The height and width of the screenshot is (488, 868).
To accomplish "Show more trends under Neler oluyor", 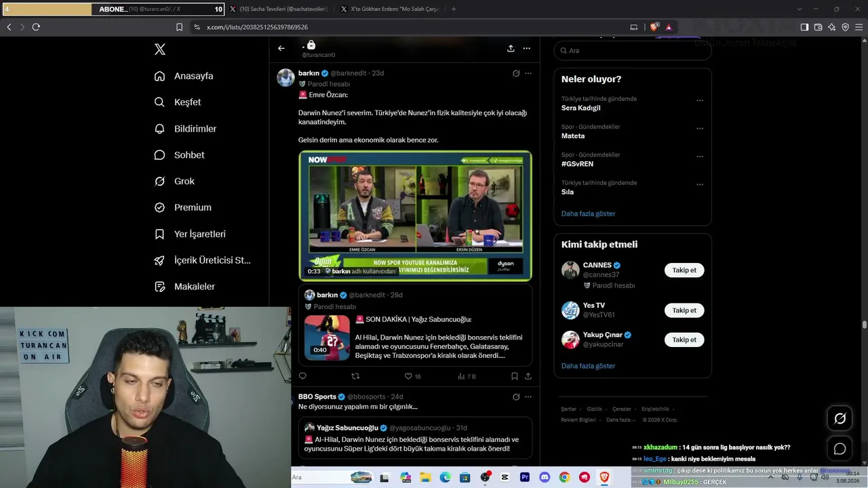I will [588, 213].
